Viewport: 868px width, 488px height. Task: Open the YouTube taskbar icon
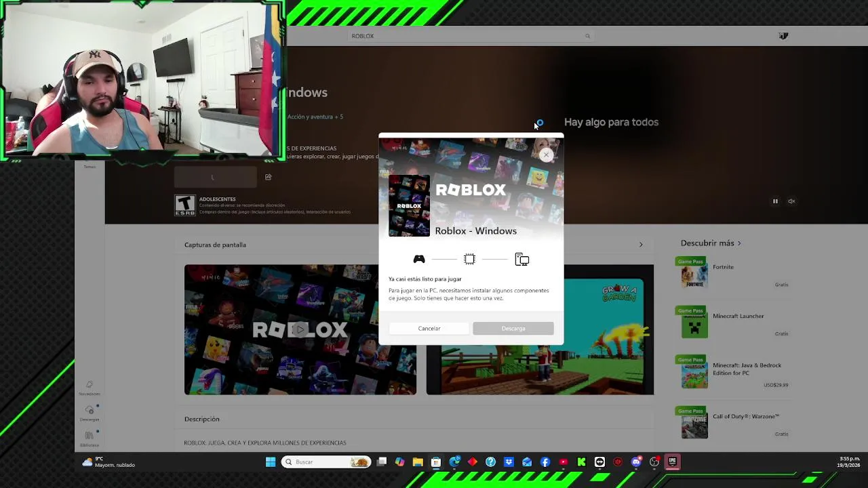(564, 462)
